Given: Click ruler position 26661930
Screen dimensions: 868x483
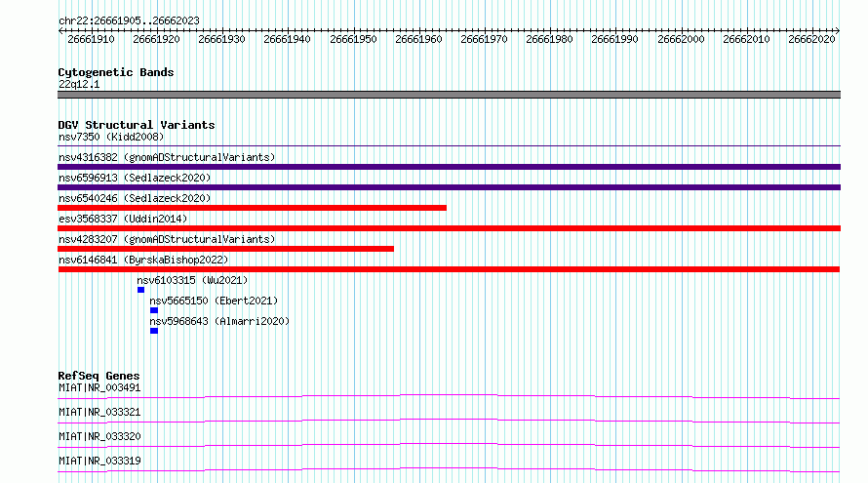Looking at the screenshot, I should point(221,39).
